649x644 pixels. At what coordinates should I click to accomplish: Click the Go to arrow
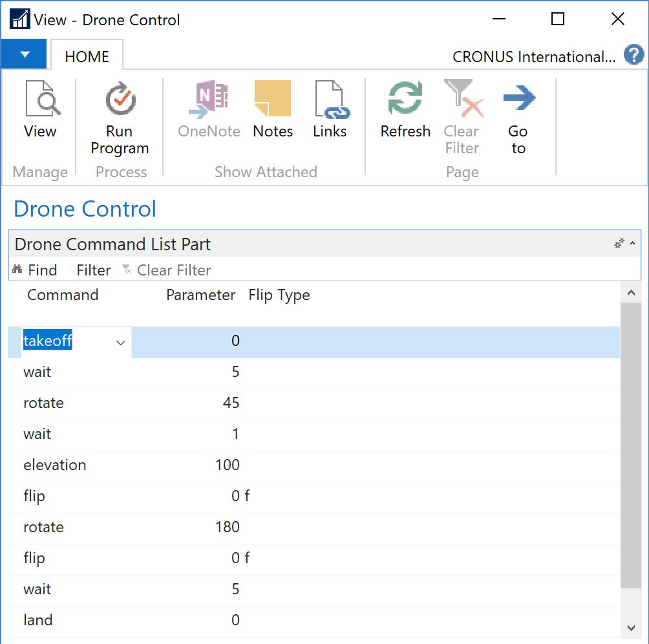pyautogui.click(x=520, y=98)
